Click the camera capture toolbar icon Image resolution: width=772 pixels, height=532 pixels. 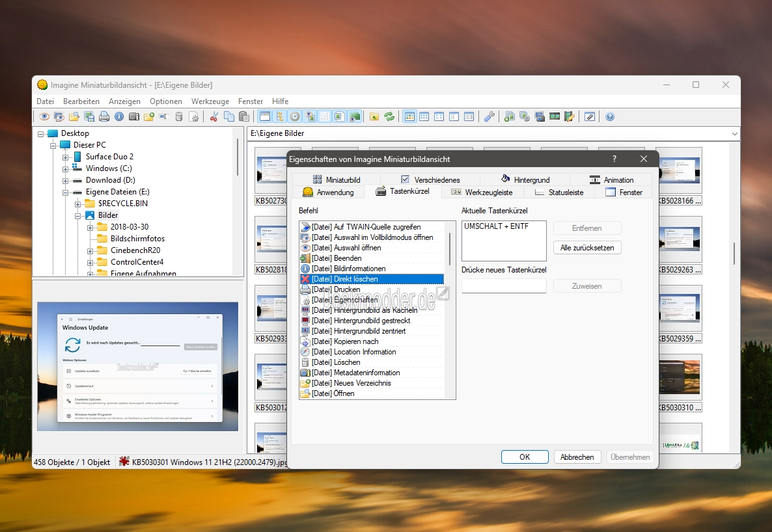point(134,116)
